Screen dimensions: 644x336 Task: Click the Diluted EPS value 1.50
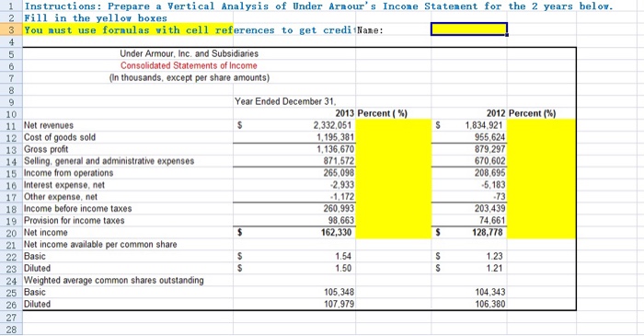click(343, 268)
